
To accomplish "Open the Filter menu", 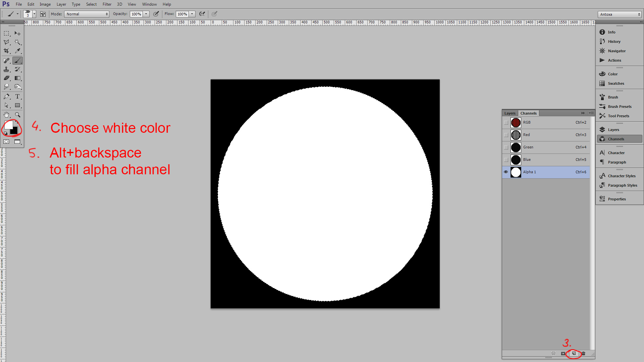I will pos(107,4).
